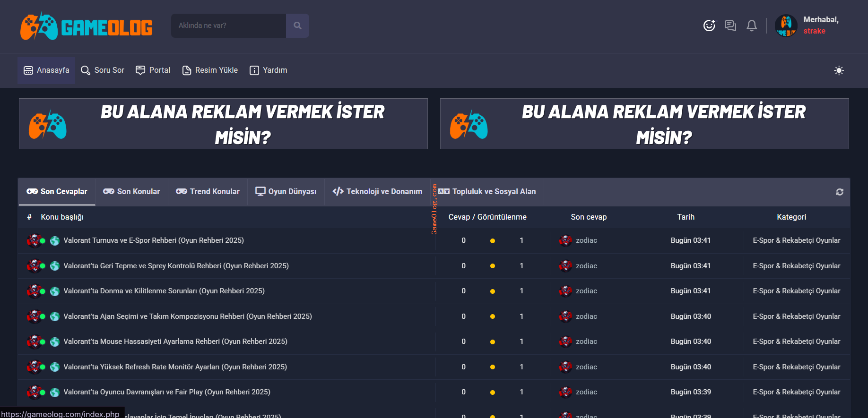The width and height of the screenshot is (868, 418).
Task: Open the Oyun Dünyası tab
Action: click(x=286, y=192)
